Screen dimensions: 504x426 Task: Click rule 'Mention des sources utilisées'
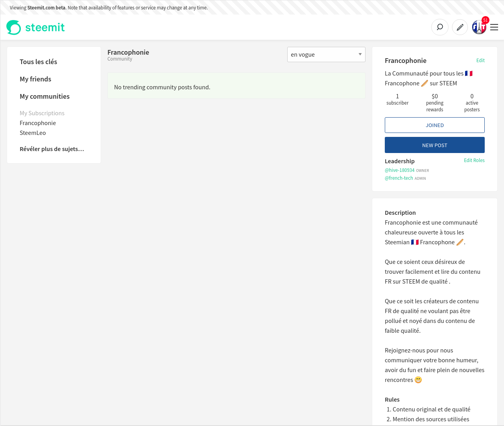tap(431, 419)
